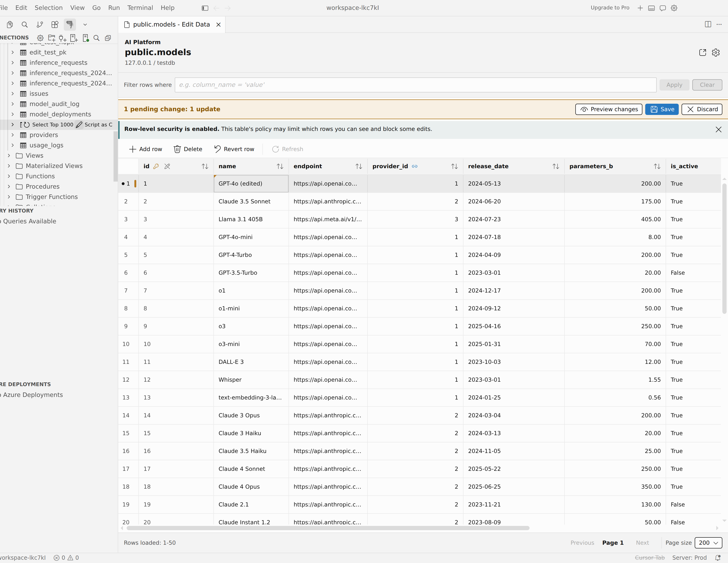Click the pin icon in the id column header
Image resolution: width=728 pixels, height=563 pixels.
point(167,166)
